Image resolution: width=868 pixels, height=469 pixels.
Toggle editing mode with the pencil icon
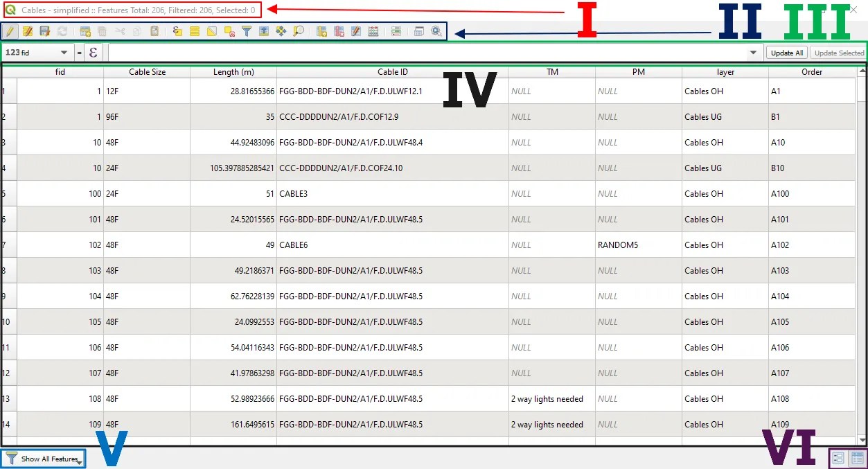point(10,31)
